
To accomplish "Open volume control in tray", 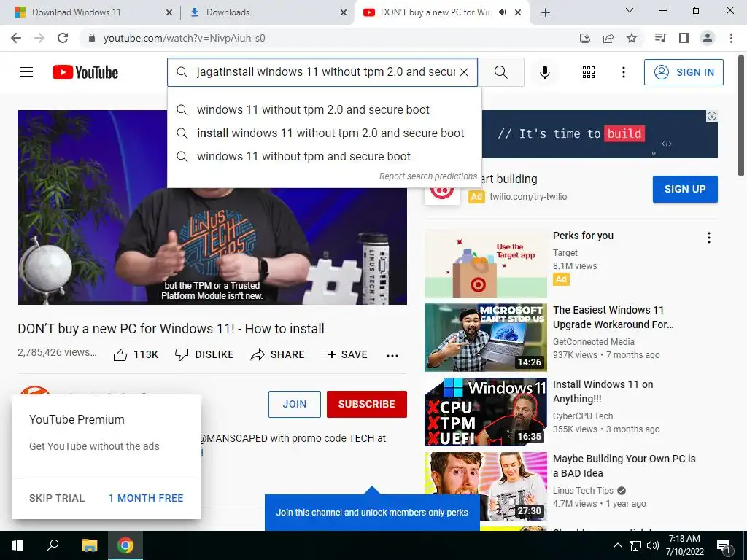I will coord(653,545).
